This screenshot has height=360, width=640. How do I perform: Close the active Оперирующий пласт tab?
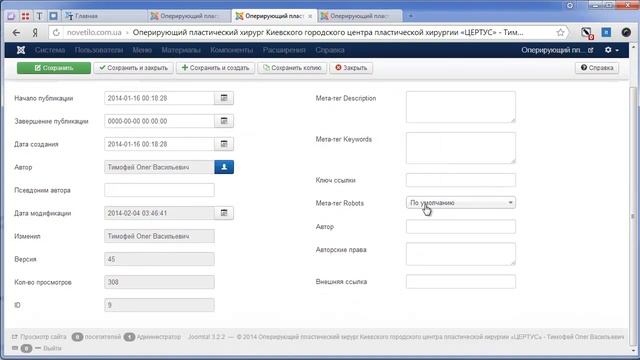[x=310, y=16]
